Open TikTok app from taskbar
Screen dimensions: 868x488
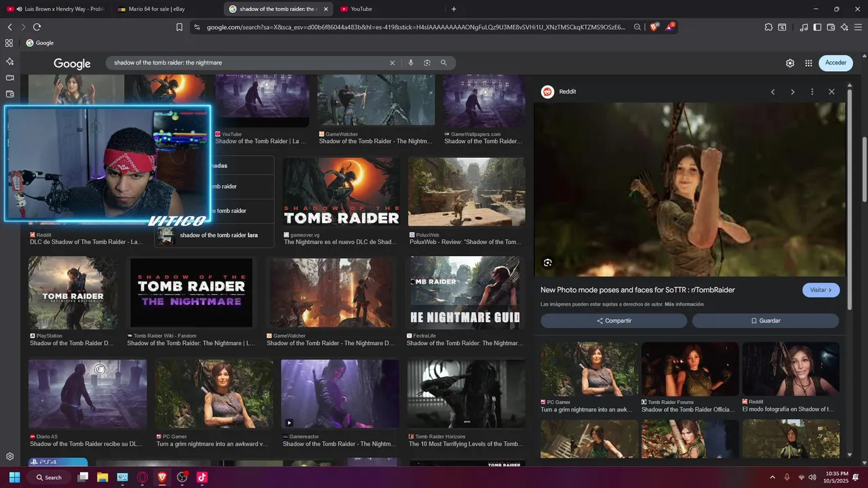(x=201, y=477)
